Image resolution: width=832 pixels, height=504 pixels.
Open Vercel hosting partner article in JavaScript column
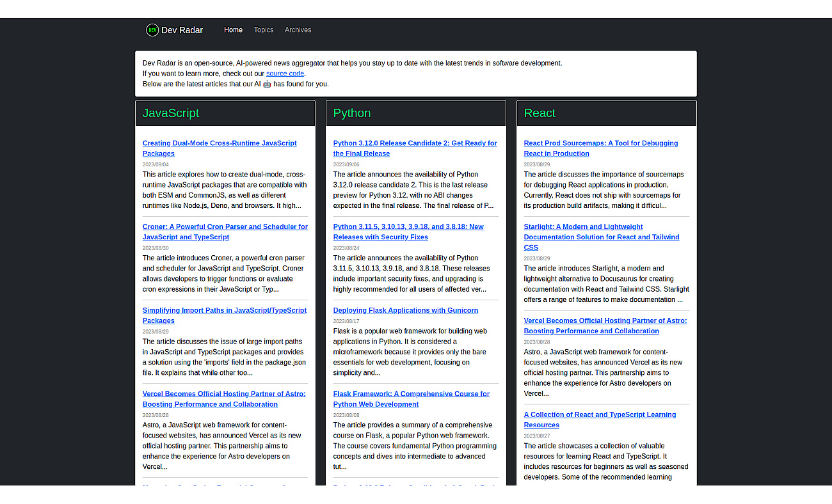224,399
